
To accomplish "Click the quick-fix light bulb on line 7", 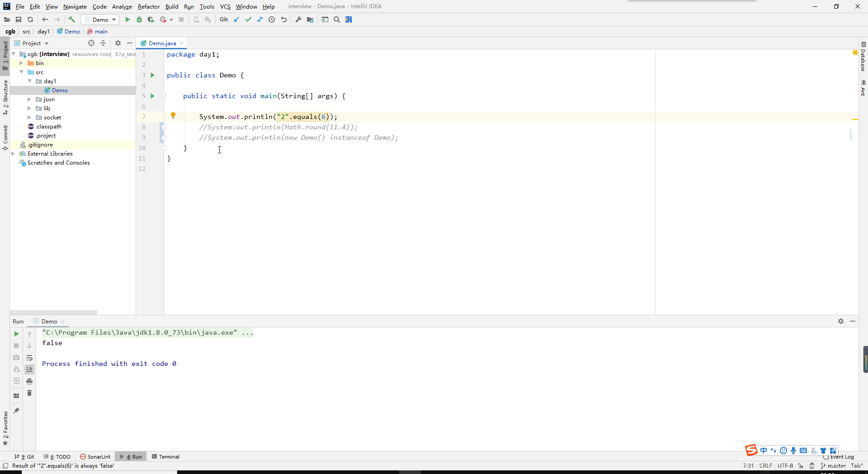I will point(173,115).
